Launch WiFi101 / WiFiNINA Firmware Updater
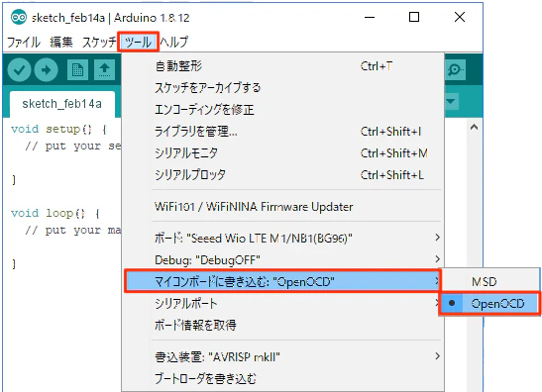The height and width of the screenshot is (392, 542). (282, 207)
